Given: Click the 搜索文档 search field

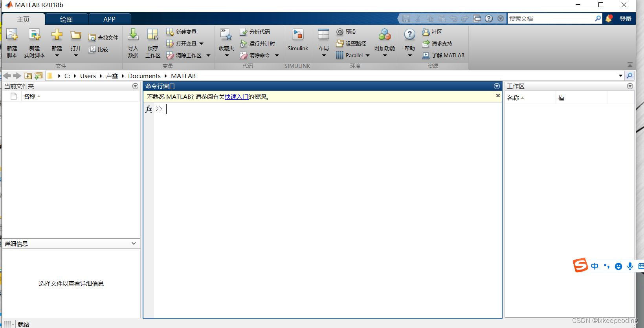Looking at the screenshot, I should pyautogui.click(x=551, y=18).
